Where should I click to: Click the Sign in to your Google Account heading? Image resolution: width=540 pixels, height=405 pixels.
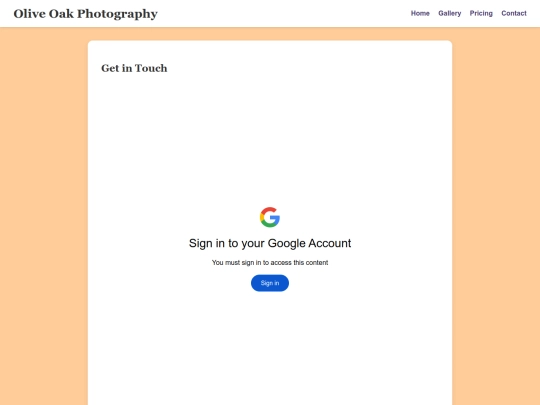tap(270, 243)
